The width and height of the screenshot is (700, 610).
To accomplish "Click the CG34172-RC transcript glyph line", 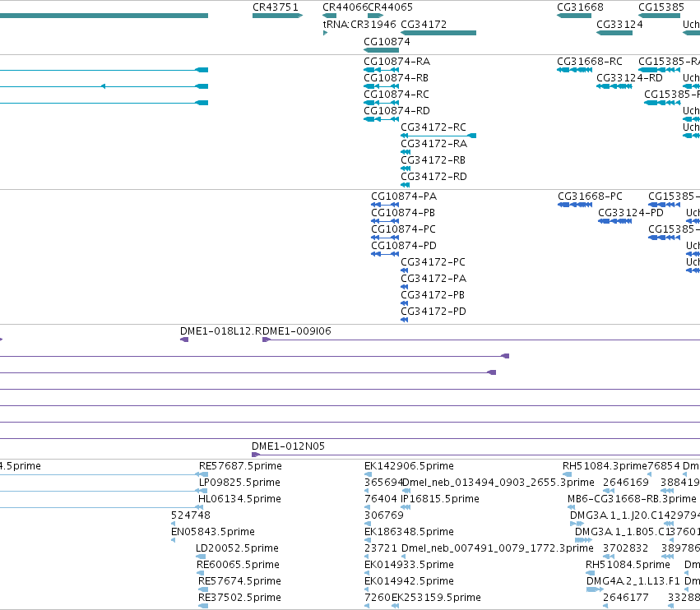I will pos(438,136).
